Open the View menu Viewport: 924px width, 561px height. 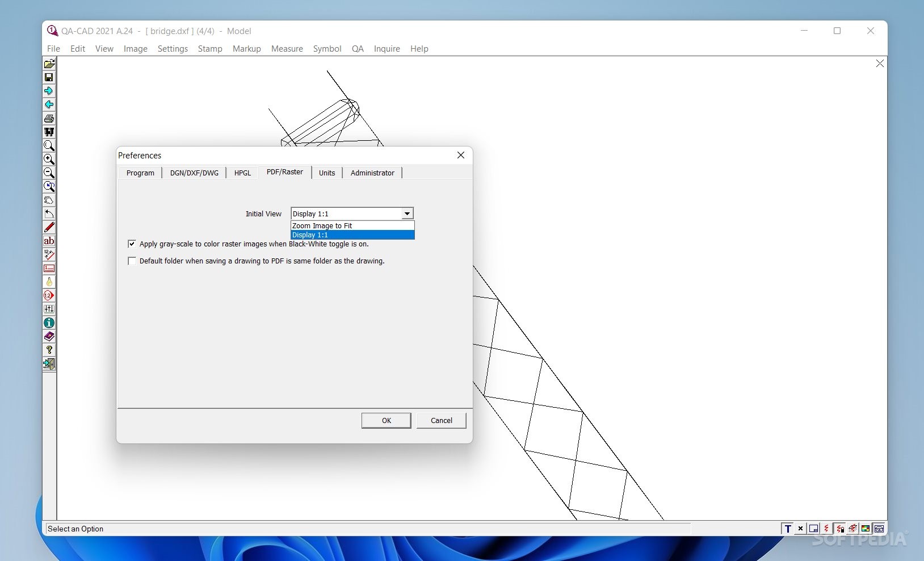pyautogui.click(x=104, y=49)
